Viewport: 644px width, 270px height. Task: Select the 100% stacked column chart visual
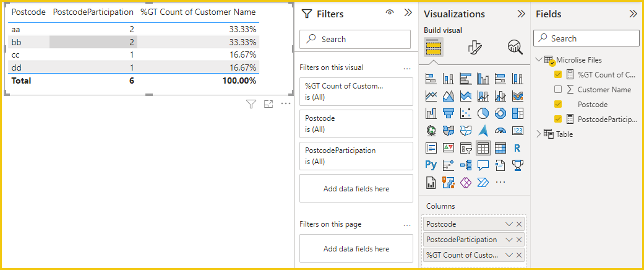pyautogui.click(x=518, y=79)
